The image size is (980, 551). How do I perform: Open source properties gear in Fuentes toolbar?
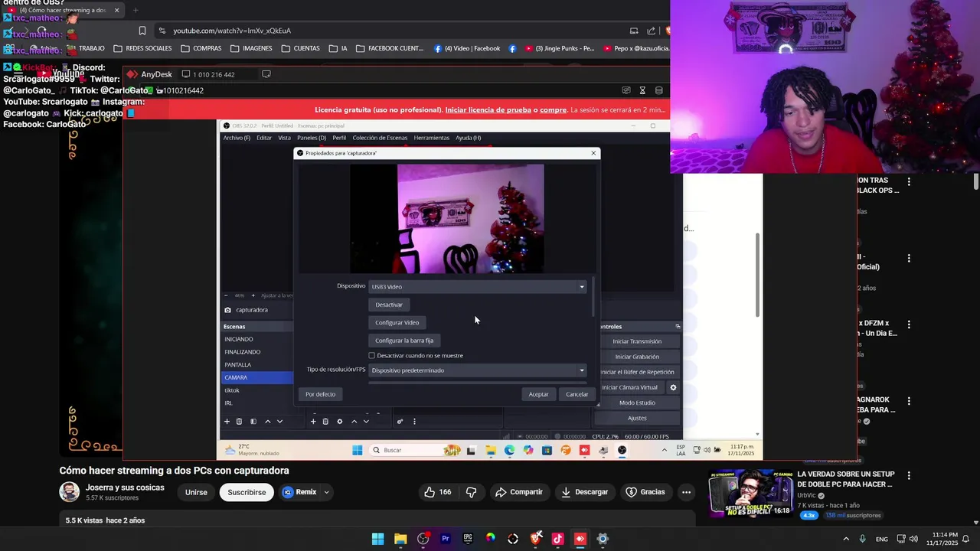(x=340, y=422)
